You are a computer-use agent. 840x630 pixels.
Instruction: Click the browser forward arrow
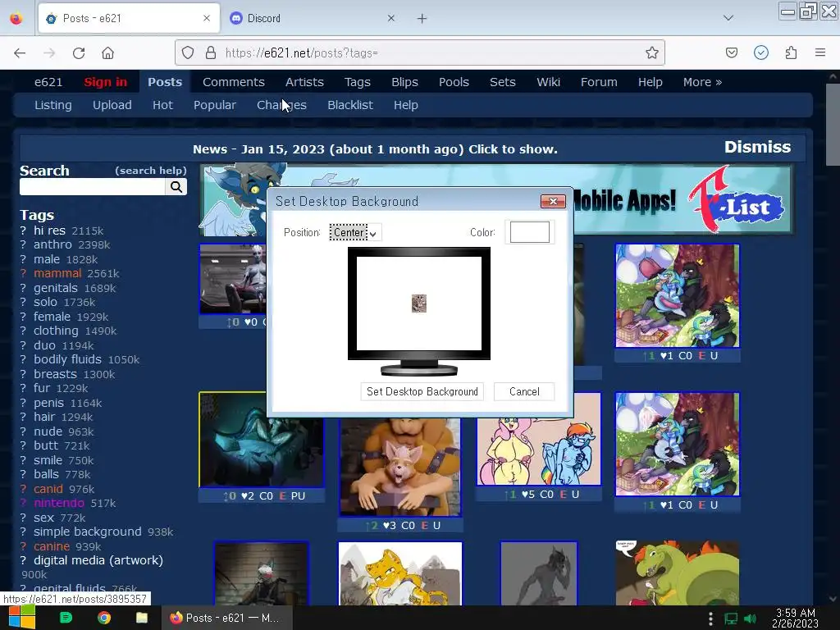pos(49,53)
